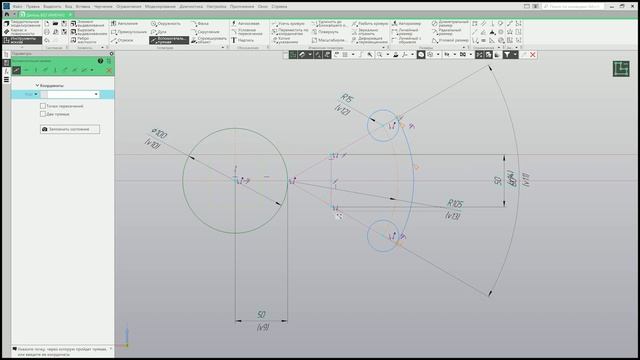Image resolution: width=640 pixels, height=360 pixels.
Task: Select Угловой размер tool
Action: click(450, 40)
